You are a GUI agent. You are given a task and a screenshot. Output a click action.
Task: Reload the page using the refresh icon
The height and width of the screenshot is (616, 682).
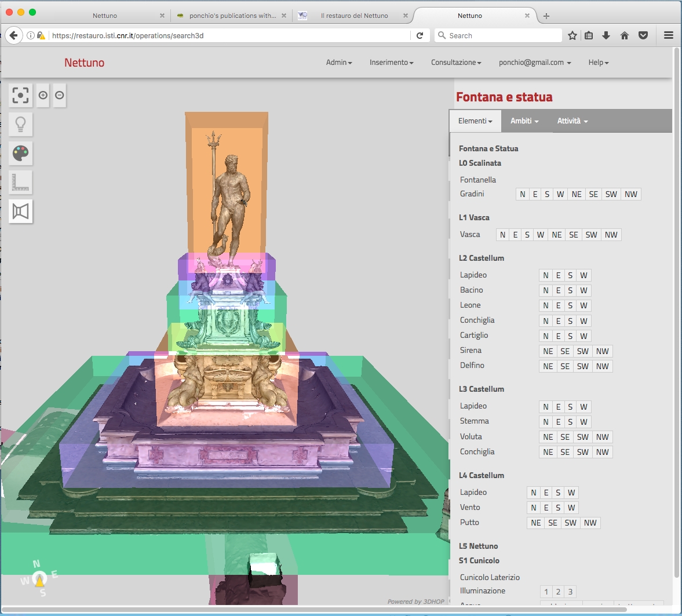tap(420, 36)
